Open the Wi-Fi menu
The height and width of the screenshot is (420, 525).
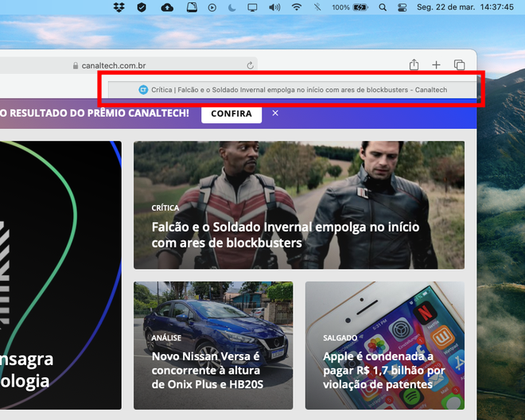297,7
